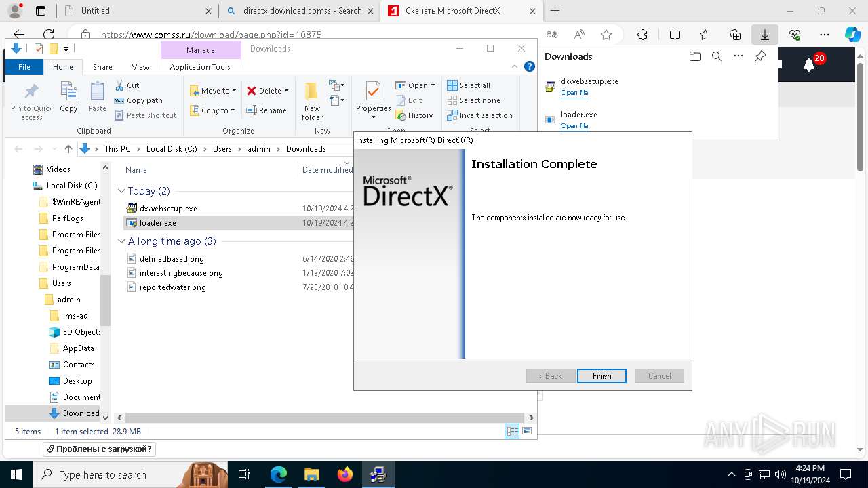Select dxwebsetup.exe in the file list
The image size is (868, 488).
tap(168, 209)
